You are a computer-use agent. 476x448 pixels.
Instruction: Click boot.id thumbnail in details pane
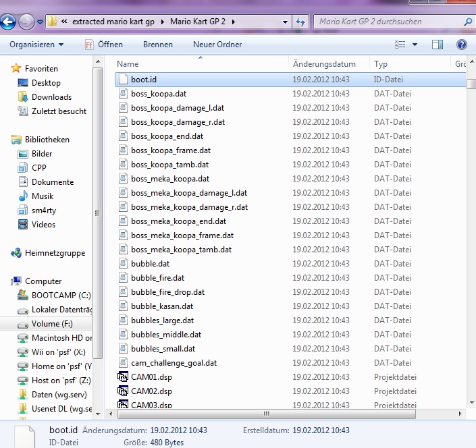click(25, 437)
